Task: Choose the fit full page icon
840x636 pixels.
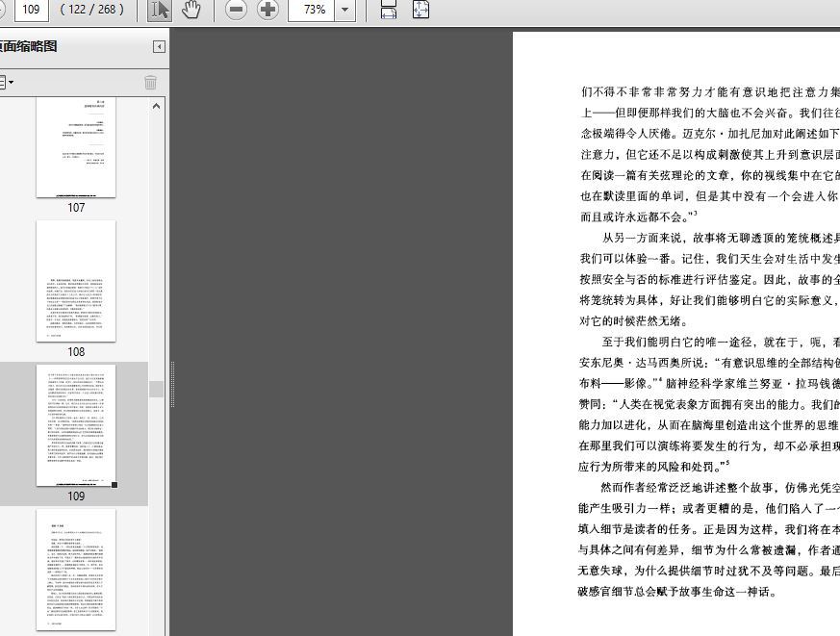Action: [420, 10]
